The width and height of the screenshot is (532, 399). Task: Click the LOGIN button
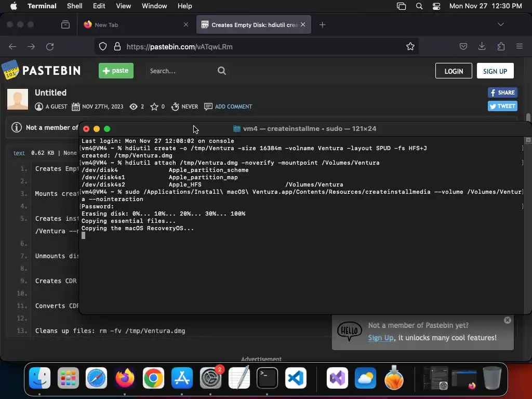[x=454, y=71]
